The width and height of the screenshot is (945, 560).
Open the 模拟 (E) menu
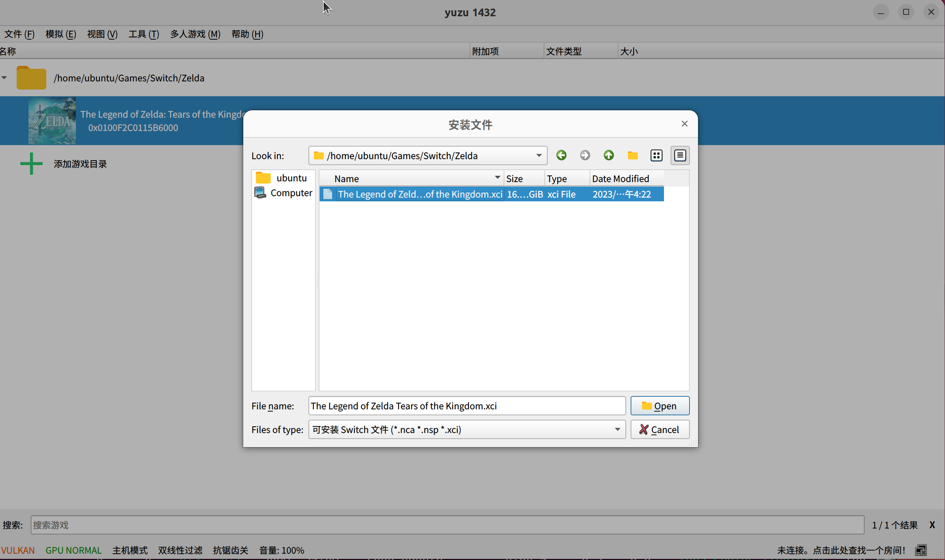(61, 34)
